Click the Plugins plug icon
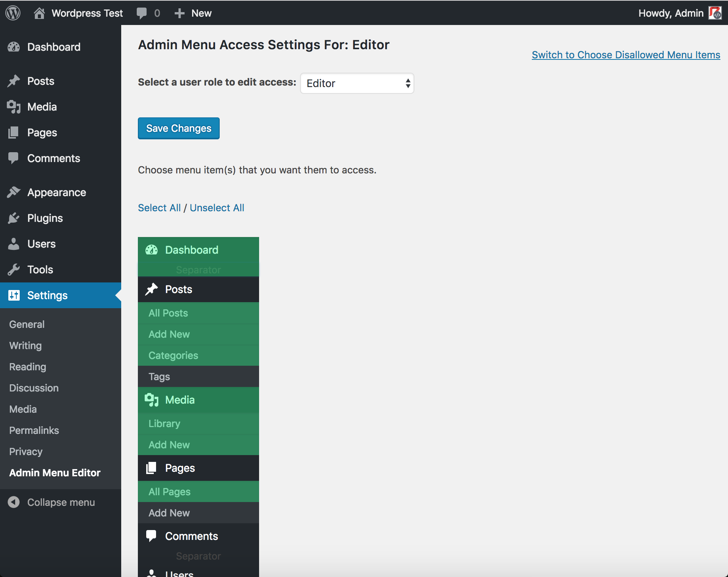The height and width of the screenshot is (577, 728). click(x=14, y=218)
